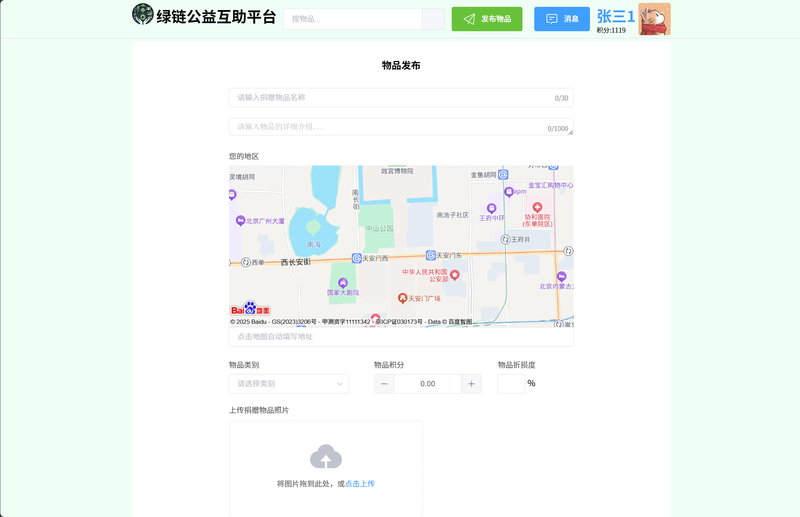The image size is (800, 517).
Task: Click the 点击上传 link
Action: click(360, 483)
